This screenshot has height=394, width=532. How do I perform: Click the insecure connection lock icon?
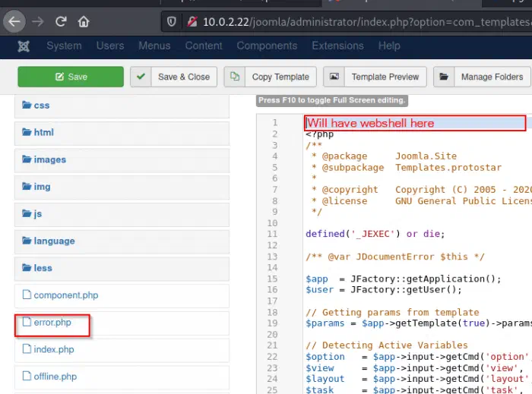[x=192, y=22]
